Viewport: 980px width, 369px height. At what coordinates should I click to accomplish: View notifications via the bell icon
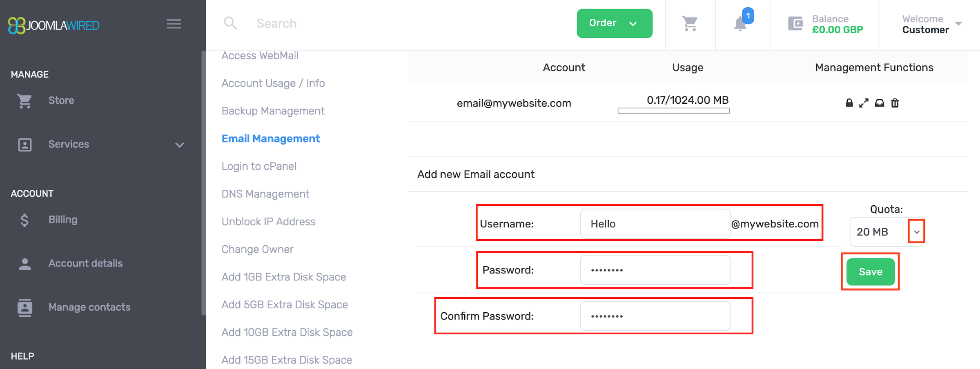coord(740,24)
